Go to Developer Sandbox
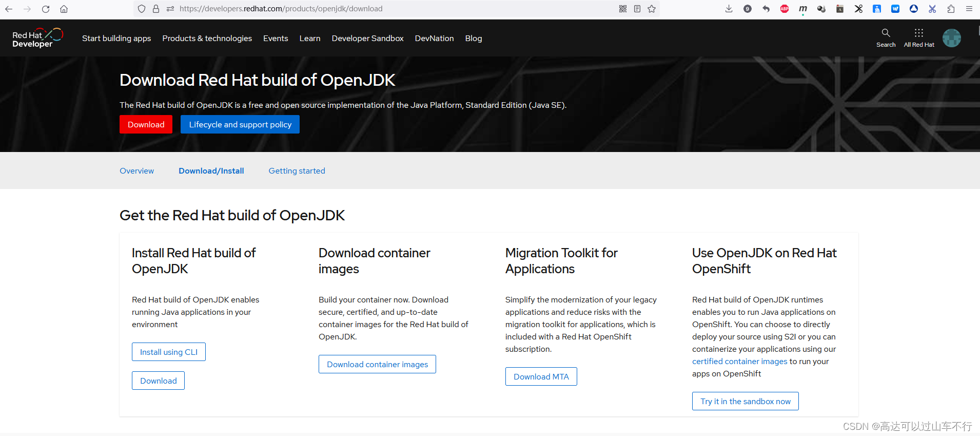 pos(368,39)
